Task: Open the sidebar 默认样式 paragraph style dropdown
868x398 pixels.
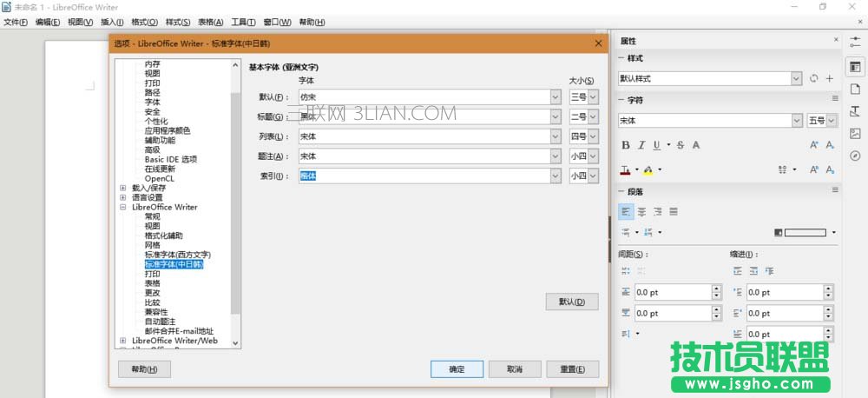Action: click(x=796, y=79)
